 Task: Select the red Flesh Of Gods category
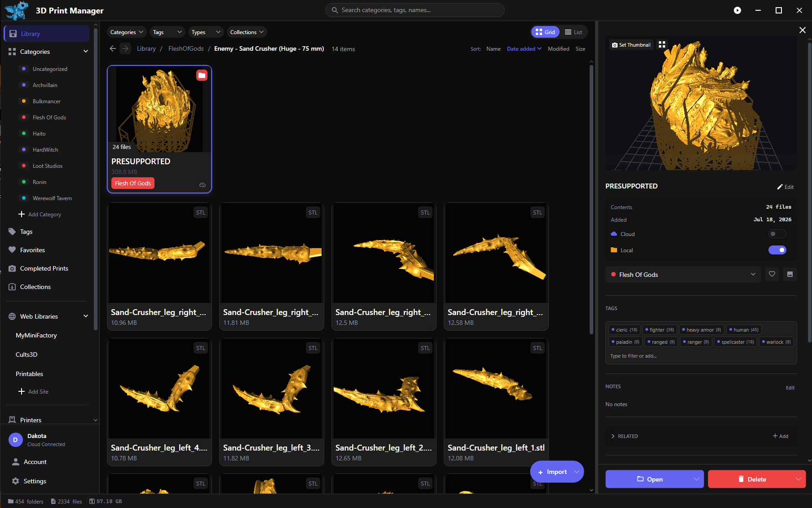(49, 117)
